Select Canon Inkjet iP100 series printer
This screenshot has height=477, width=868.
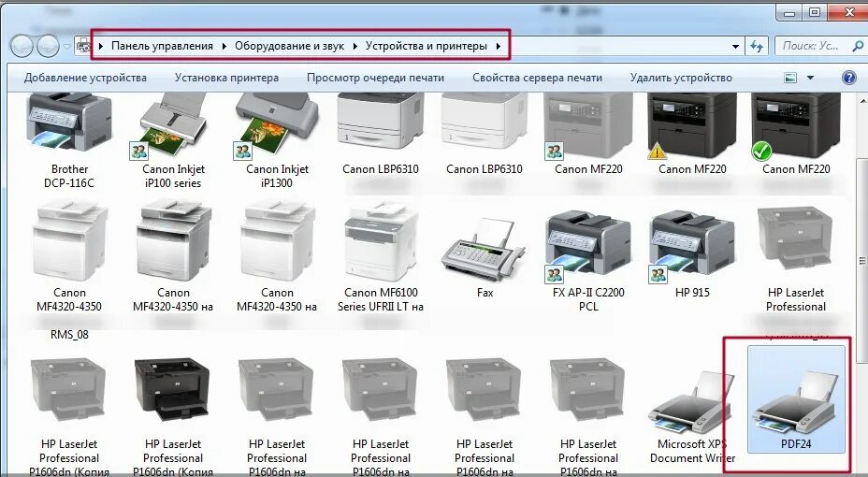(x=173, y=141)
